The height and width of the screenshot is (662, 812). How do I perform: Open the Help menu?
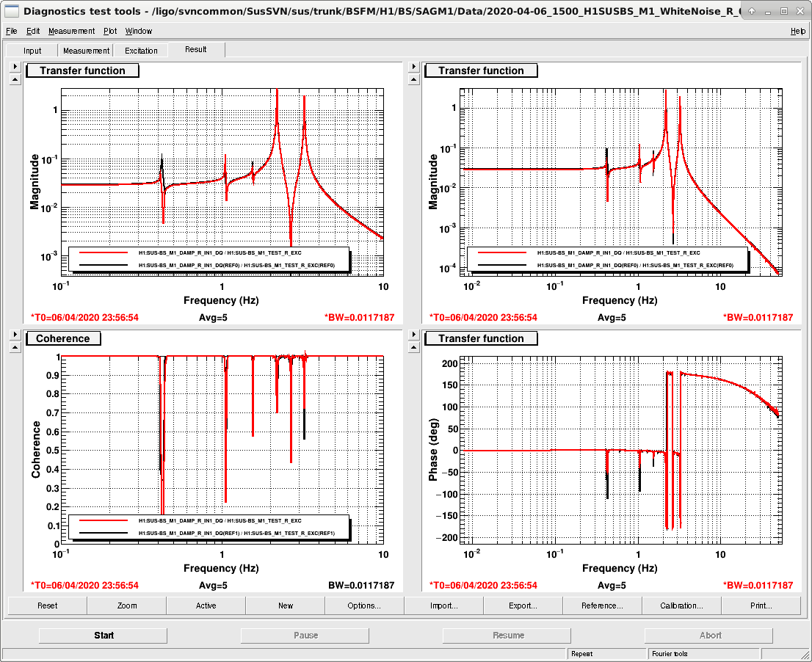click(797, 31)
